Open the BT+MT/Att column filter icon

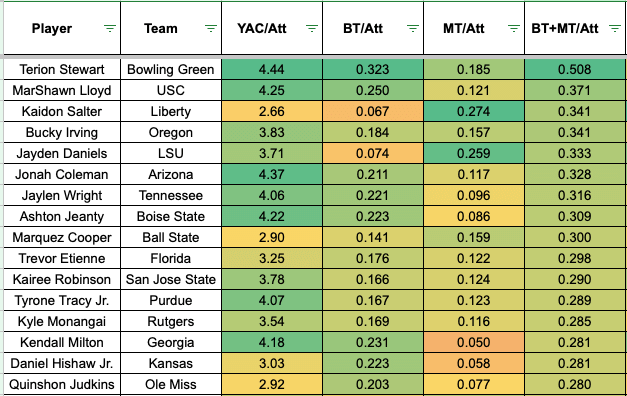tap(615, 28)
